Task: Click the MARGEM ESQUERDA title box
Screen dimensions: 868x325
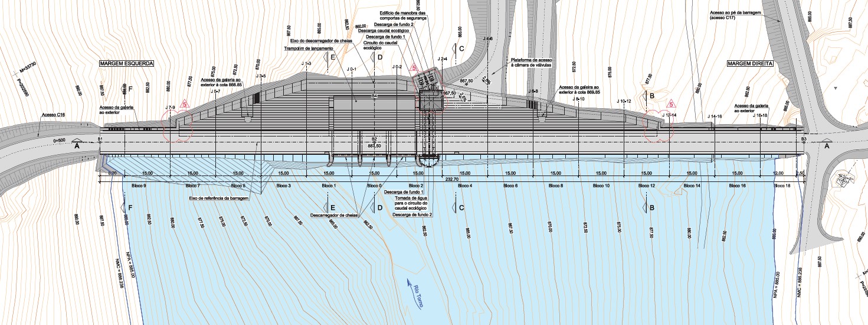Action: (126, 63)
